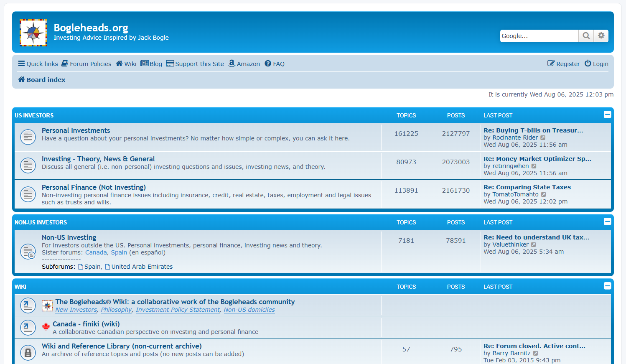Open The Bogleheads Wiki link

tap(175, 302)
